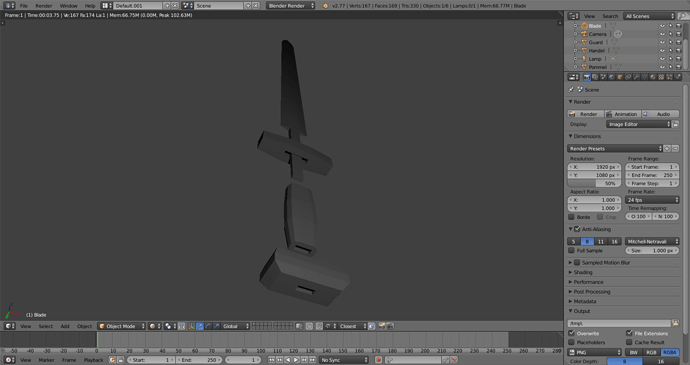Hide the Camera object via eye icon
The height and width of the screenshot is (365, 690).
pyautogui.click(x=662, y=34)
